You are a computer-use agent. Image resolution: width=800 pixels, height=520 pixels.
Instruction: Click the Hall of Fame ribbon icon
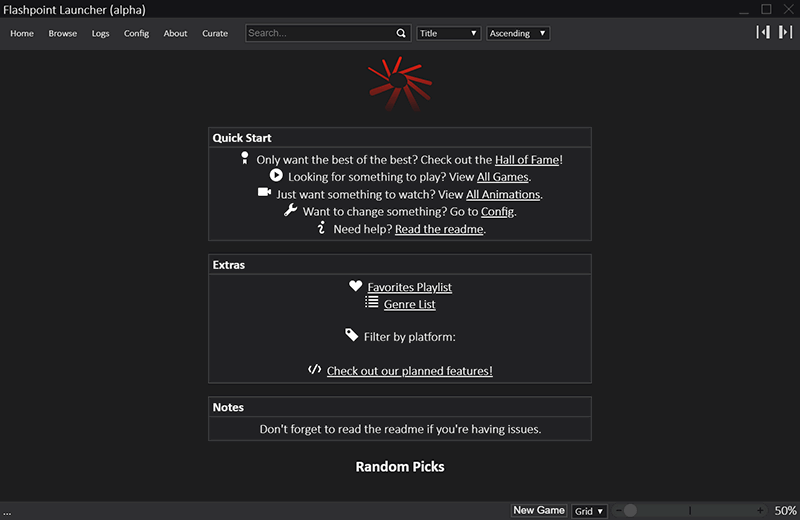point(245,158)
